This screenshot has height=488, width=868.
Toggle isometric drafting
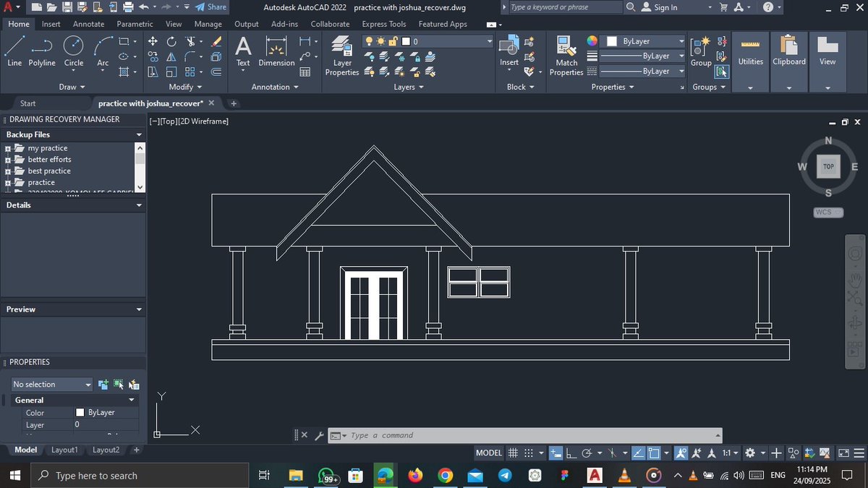pyautogui.click(x=612, y=453)
